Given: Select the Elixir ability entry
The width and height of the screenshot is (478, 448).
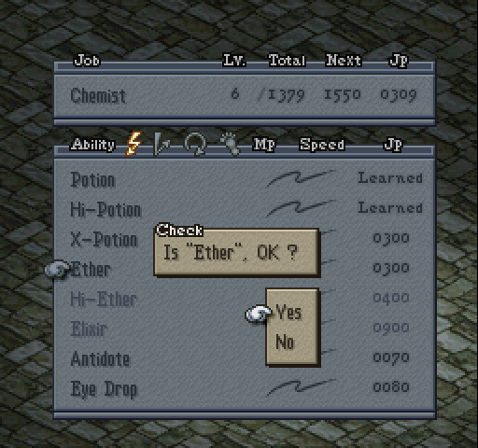Looking at the screenshot, I should click(x=89, y=329).
